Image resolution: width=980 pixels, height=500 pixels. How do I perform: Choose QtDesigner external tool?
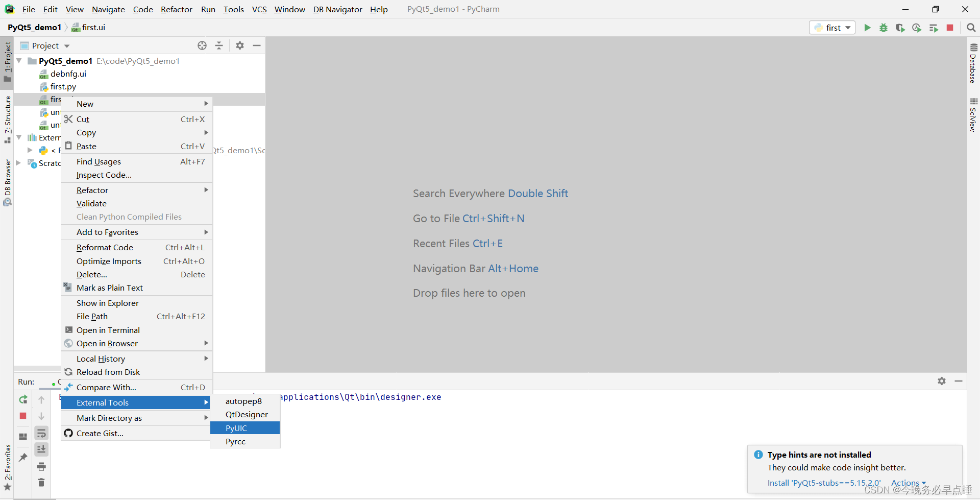point(245,414)
